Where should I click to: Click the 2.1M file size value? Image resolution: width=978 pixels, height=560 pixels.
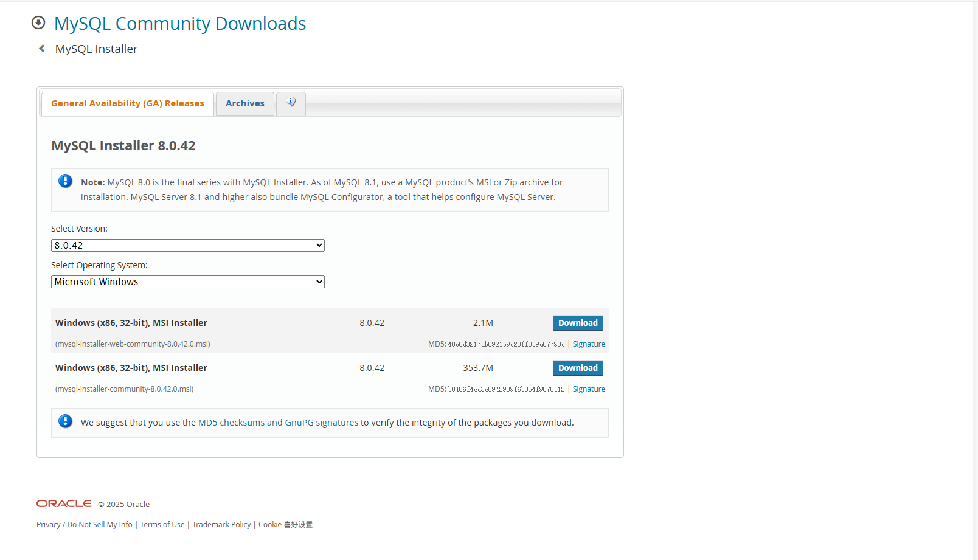483,323
